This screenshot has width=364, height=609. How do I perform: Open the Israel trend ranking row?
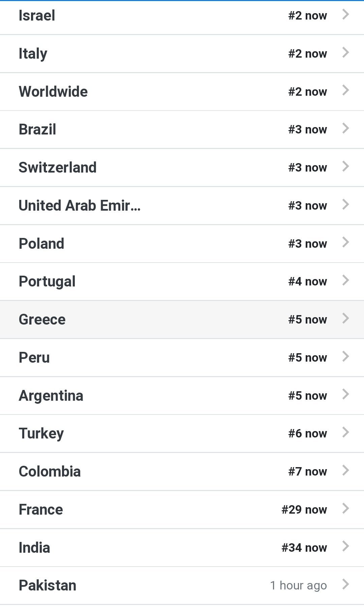[x=182, y=16]
